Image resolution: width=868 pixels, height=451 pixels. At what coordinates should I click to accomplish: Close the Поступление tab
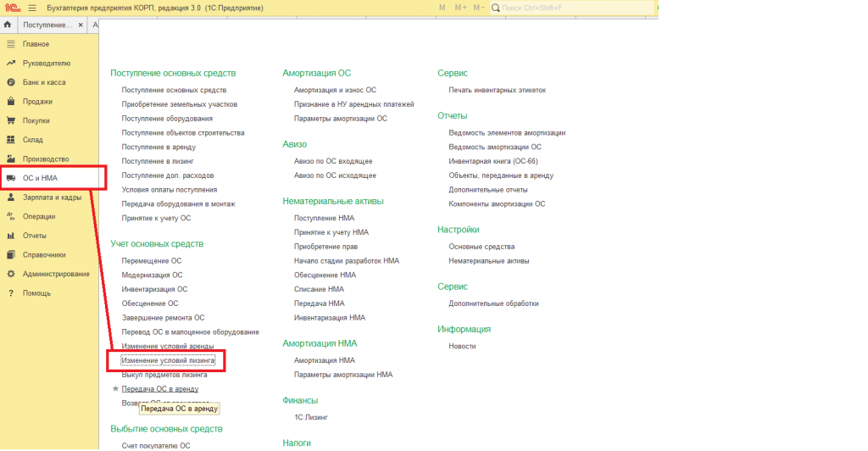coord(81,25)
